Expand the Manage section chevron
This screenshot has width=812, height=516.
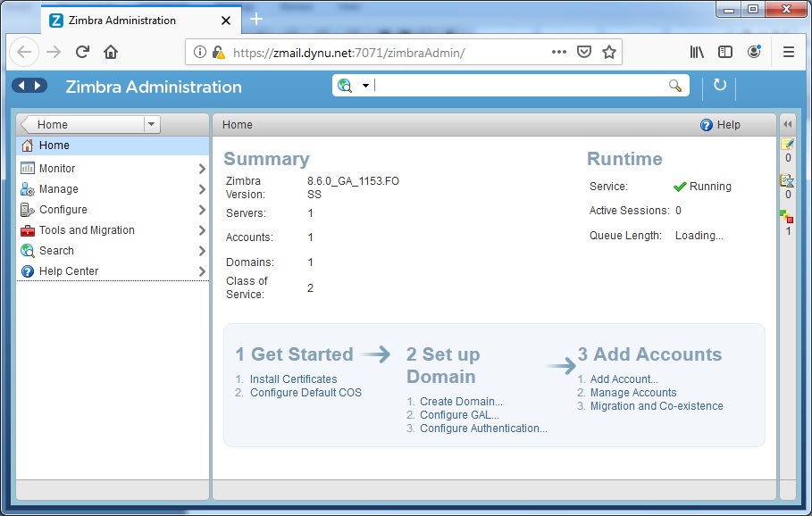coord(202,189)
